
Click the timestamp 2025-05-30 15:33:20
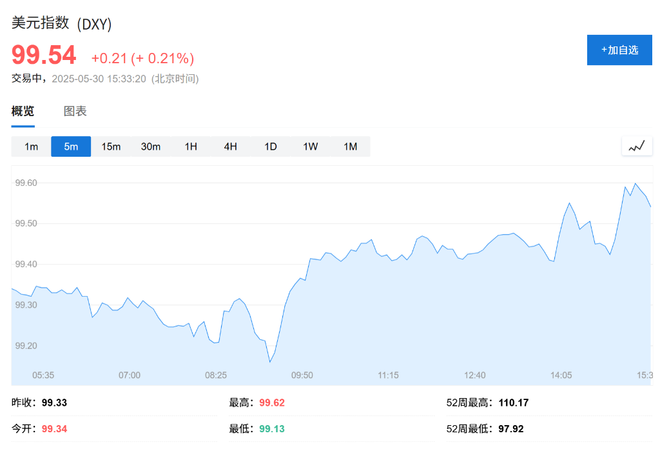point(99,79)
